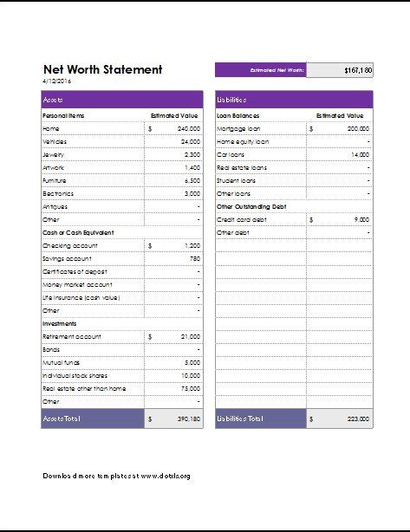Viewport: 410px width, 532px height.
Task: Select the Estimated Net Worth value cell
Action: point(340,70)
